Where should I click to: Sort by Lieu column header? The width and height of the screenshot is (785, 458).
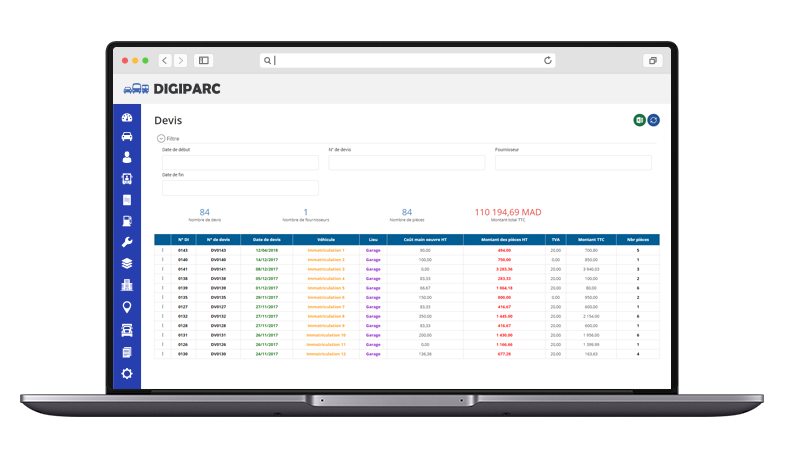[x=373, y=240]
